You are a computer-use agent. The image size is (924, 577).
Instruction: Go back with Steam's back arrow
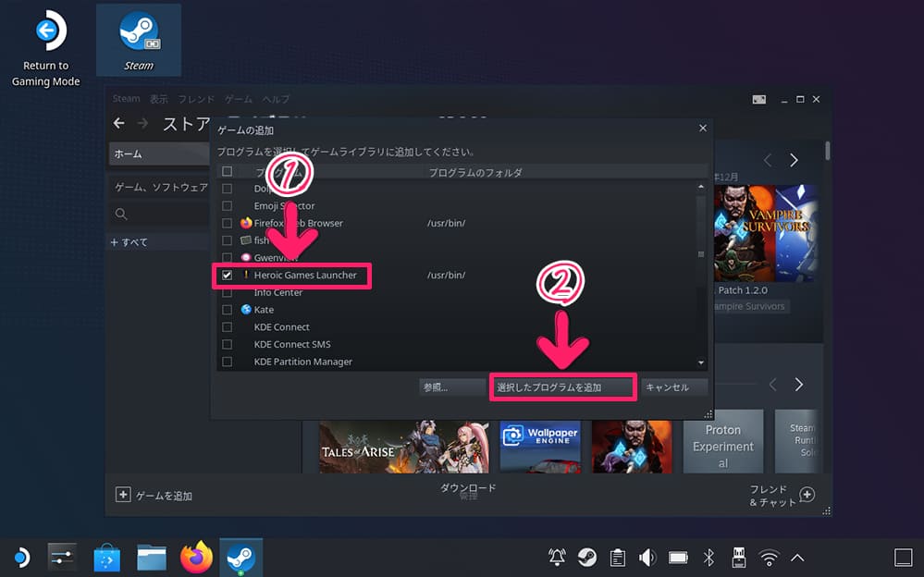119,123
